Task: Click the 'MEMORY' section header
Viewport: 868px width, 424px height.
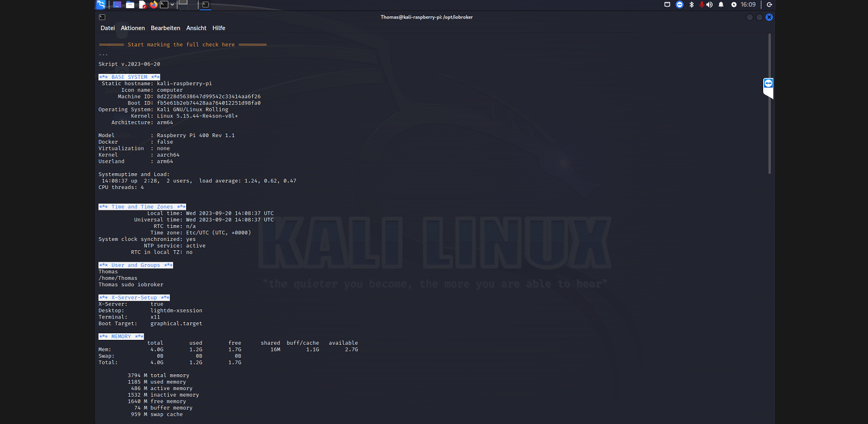Action: click(121, 337)
